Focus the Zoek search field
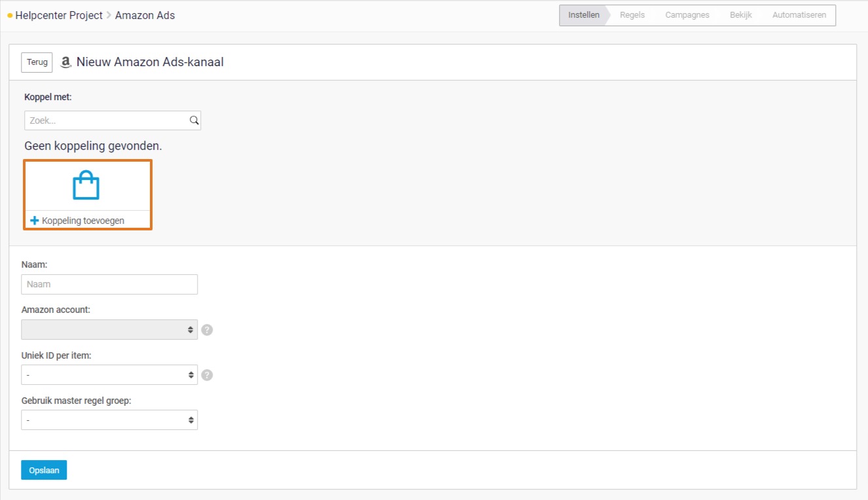868x500 pixels. point(113,120)
